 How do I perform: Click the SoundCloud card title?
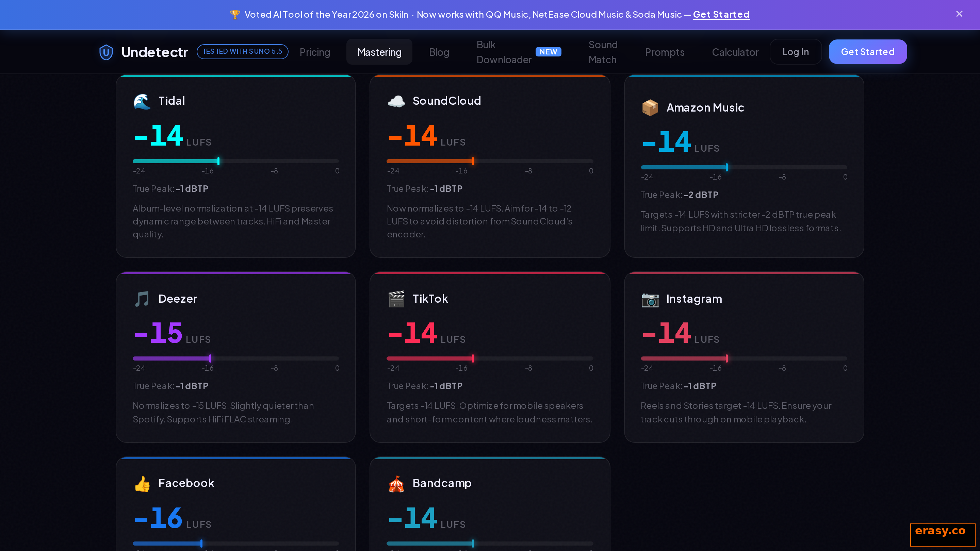pyautogui.click(x=447, y=101)
